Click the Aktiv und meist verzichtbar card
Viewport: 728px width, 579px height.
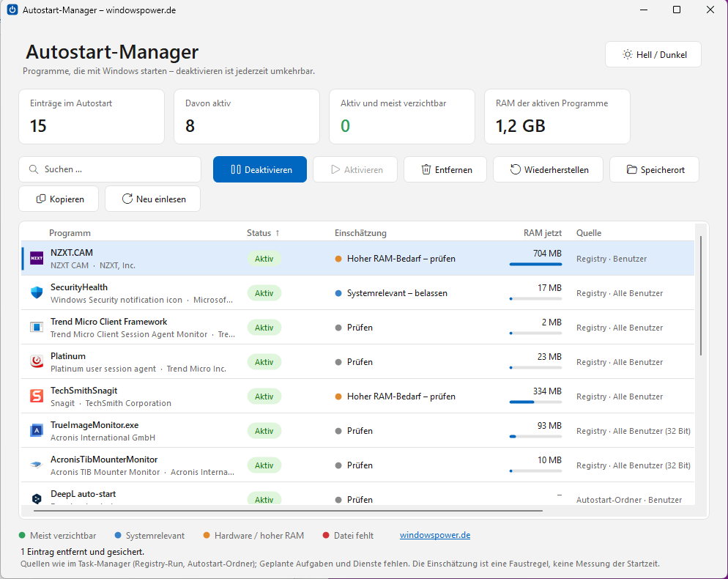pos(402,117)
